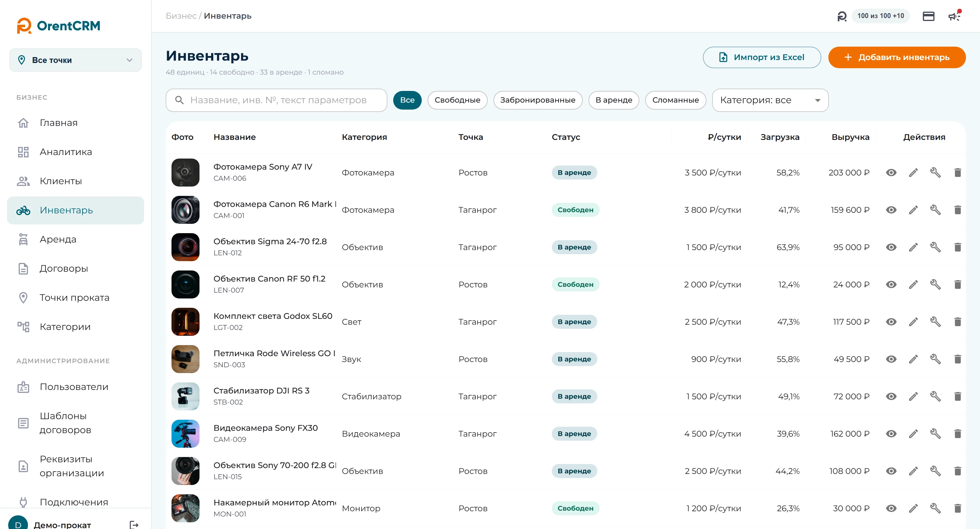Viewport: 980px width, 529px height.
Task: Click the eye icon for Стабилизатор DJI RS 3
Action: (891, 396)
